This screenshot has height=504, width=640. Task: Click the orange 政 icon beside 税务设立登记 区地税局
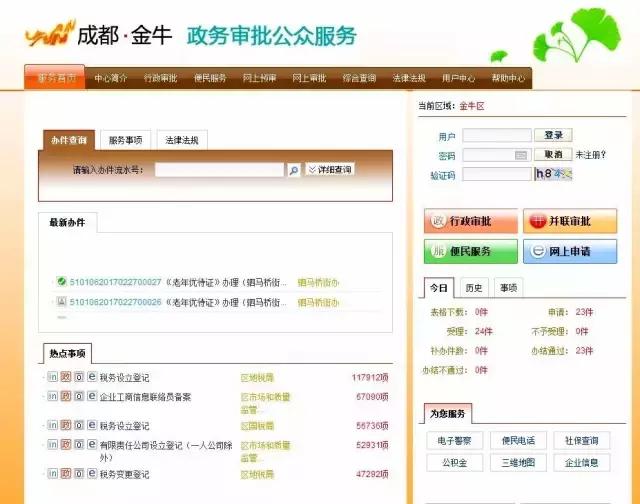pos(66,377)
